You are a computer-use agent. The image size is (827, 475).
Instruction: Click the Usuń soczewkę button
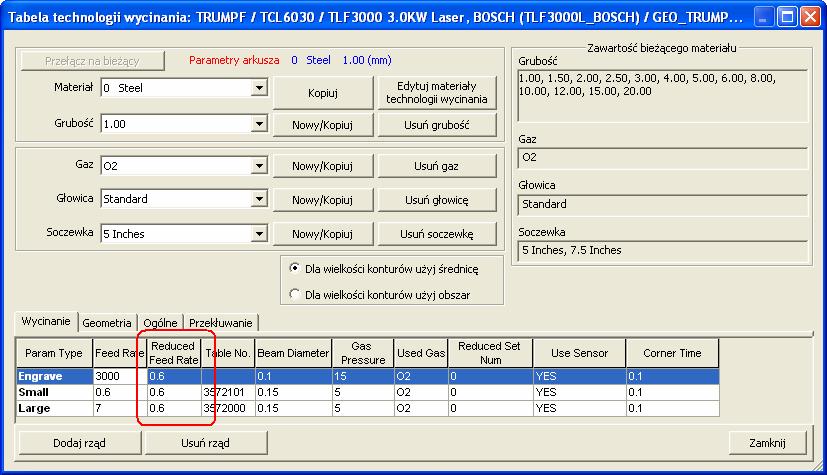pyautogui.click(x=437, y=234)
